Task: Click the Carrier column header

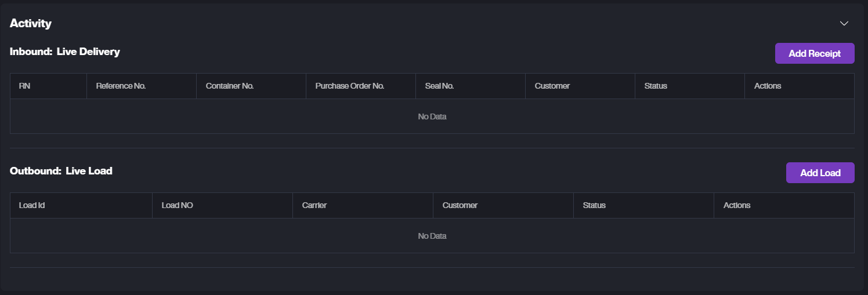Action: [314, 205]
